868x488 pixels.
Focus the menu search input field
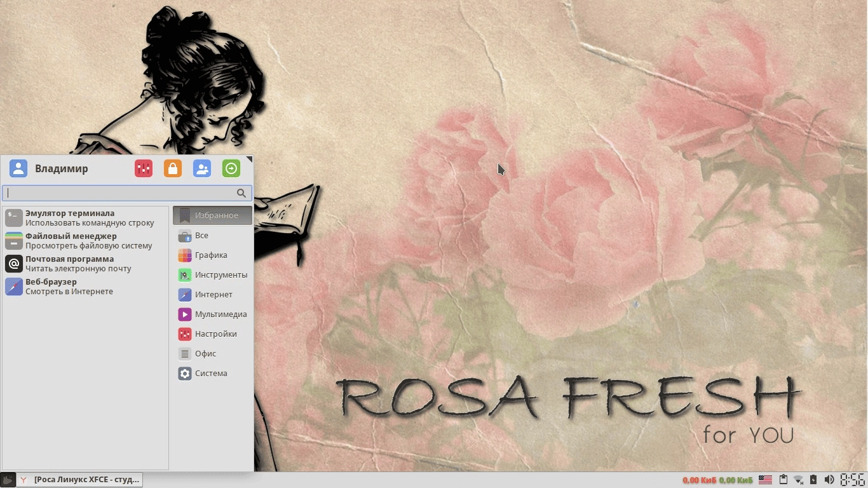point(127,193)
